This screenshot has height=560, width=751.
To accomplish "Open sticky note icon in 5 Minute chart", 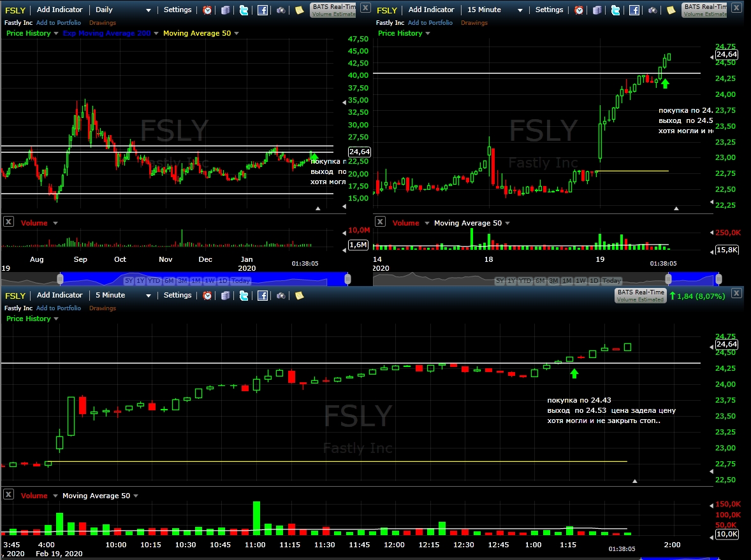I will (x=300, y=296).
